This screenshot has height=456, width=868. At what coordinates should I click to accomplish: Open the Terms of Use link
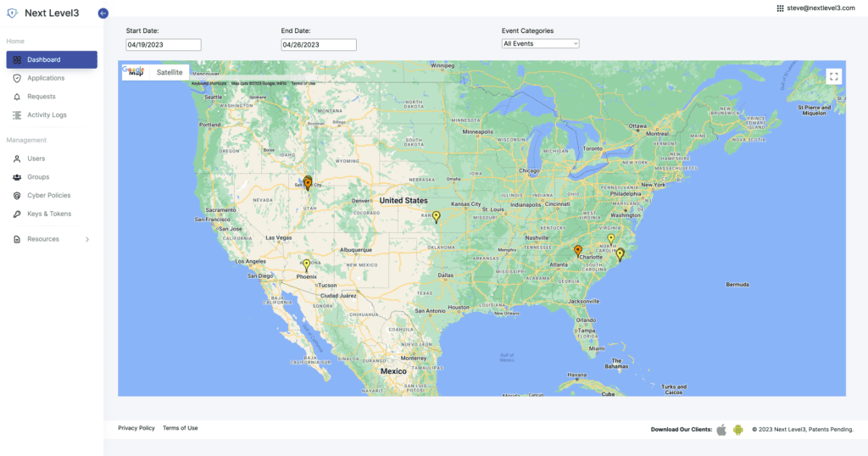[180, 428]
